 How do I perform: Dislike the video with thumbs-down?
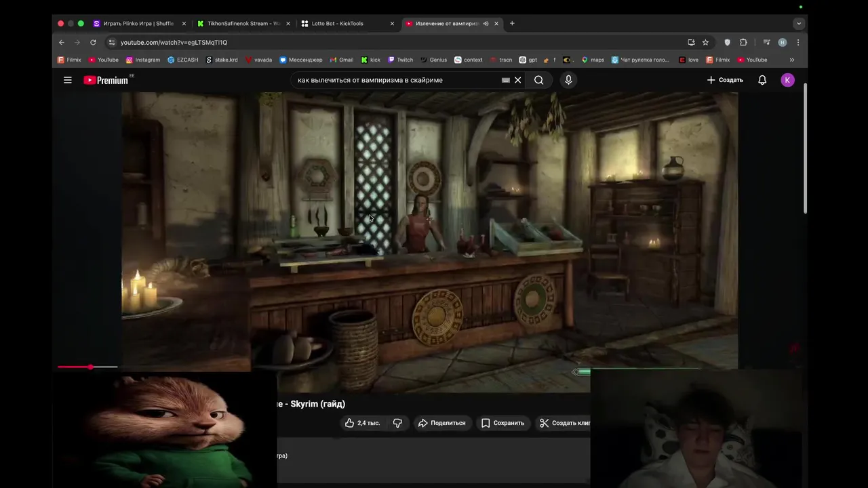pos(397,423)
